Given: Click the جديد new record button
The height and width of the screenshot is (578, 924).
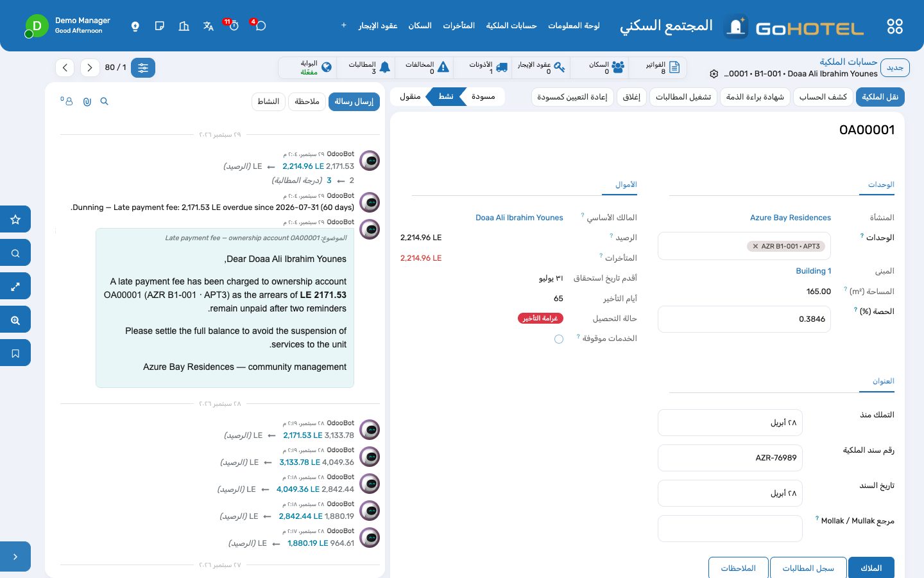Looking at the screenshot, I should click(894, 67).
